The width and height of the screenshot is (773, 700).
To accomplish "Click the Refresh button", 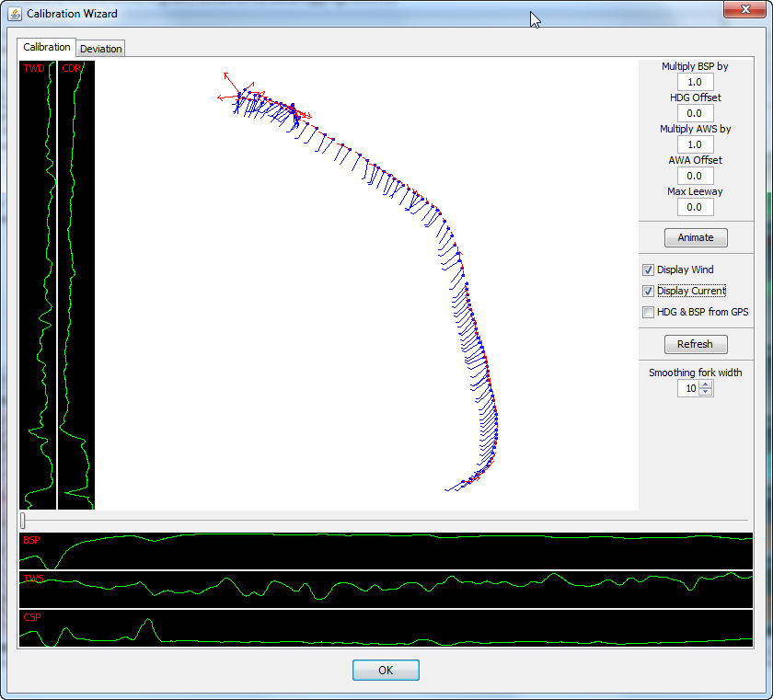I will click(x=695, y=344).
